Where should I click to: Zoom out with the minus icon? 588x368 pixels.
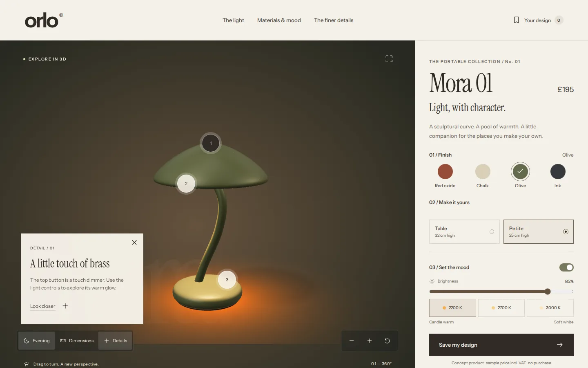[352, 341]
